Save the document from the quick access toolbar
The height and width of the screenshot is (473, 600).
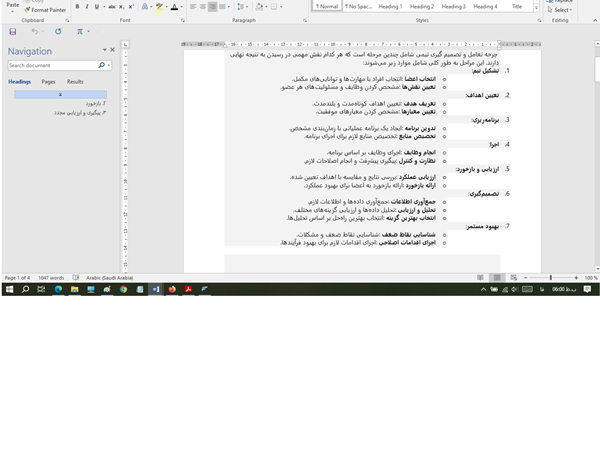(11, 32)
